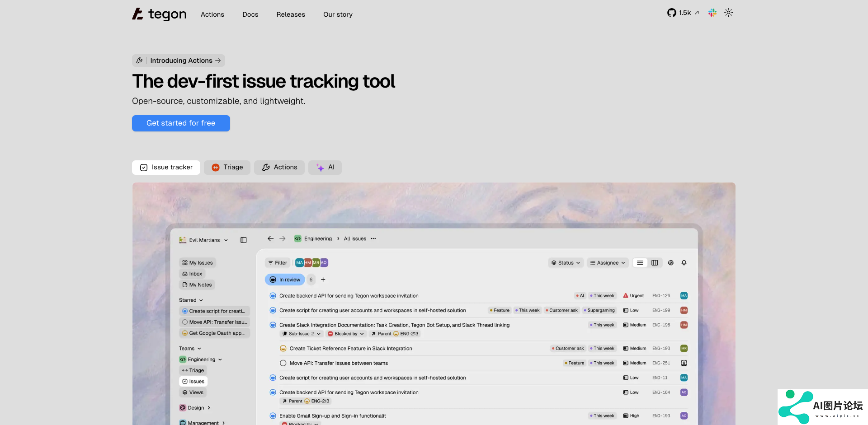868x425 pixels.
Task: Open the Views item under Engineering
Action: point(193,392)
